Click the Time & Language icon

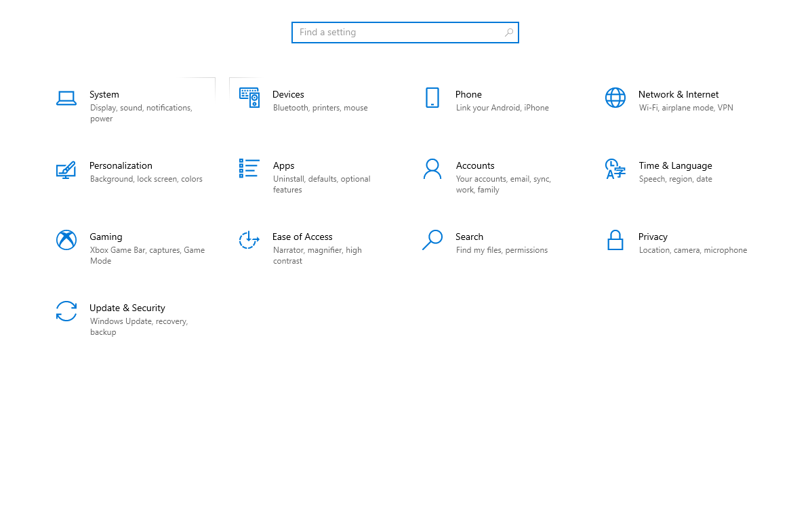coord(615,169)
